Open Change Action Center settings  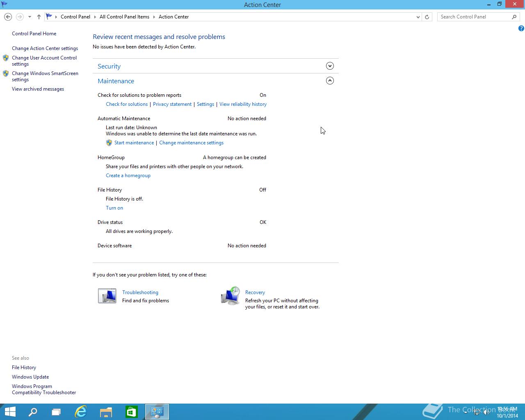pyautogui.click(x=45, y=48)
